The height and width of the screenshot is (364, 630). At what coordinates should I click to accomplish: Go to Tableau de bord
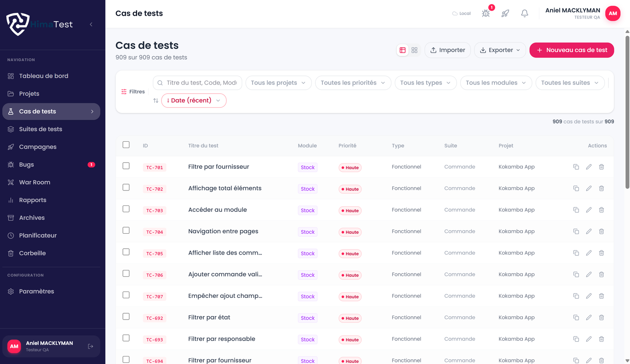click(x=51, y=76)
